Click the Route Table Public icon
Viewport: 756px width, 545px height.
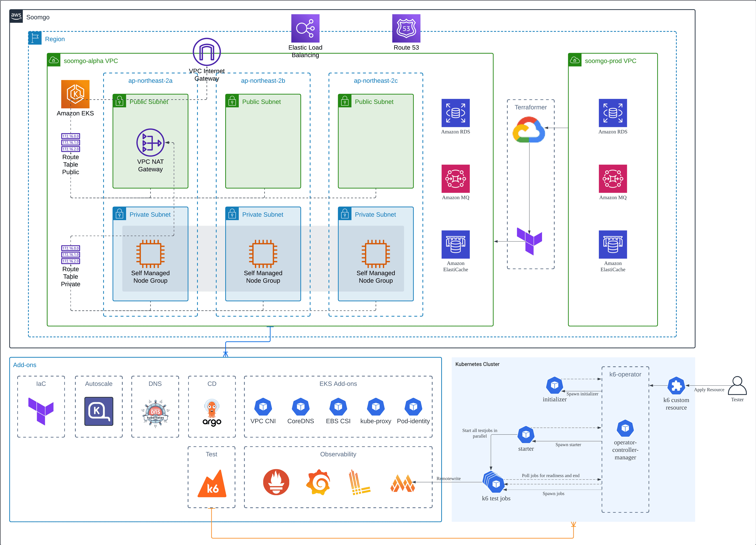(71, 142)
